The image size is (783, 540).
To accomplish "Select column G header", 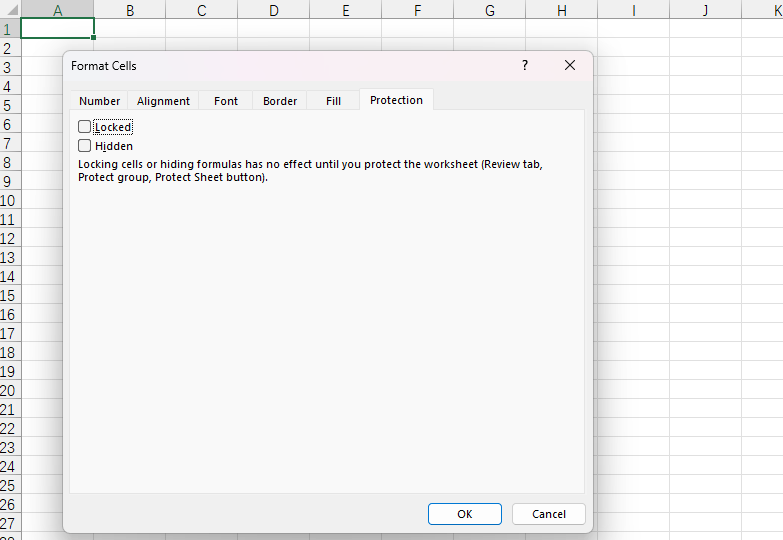I will coord(490,10).
